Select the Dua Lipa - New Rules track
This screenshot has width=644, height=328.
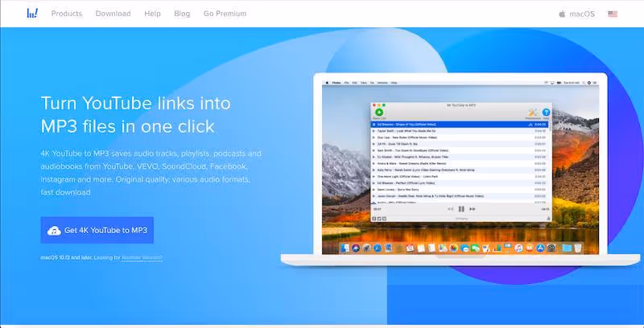click(460, 137)
